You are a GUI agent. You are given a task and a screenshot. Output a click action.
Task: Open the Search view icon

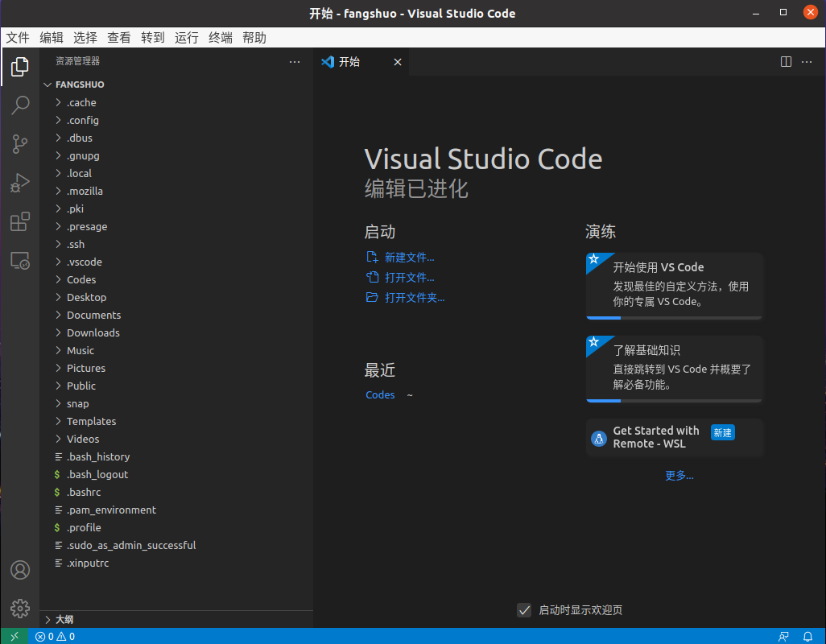coord(20,105)
